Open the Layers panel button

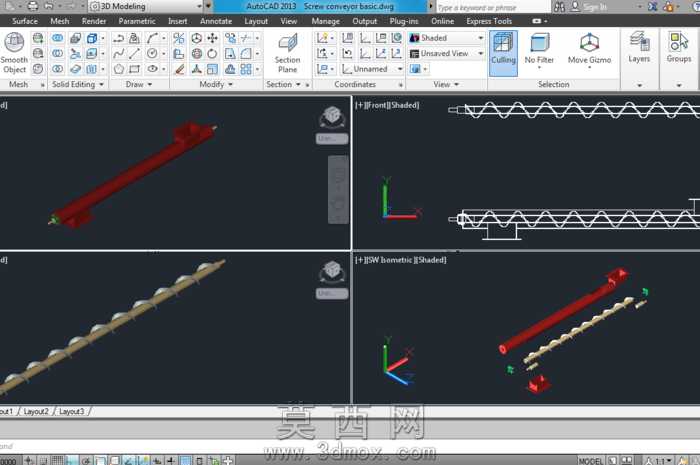click(x=639, y=47)
